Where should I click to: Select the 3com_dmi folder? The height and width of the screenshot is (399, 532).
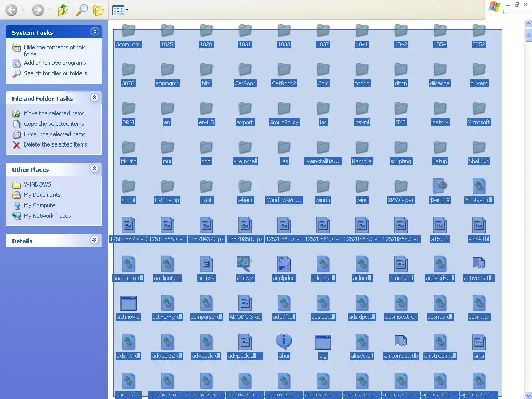(x=128, y=36)
